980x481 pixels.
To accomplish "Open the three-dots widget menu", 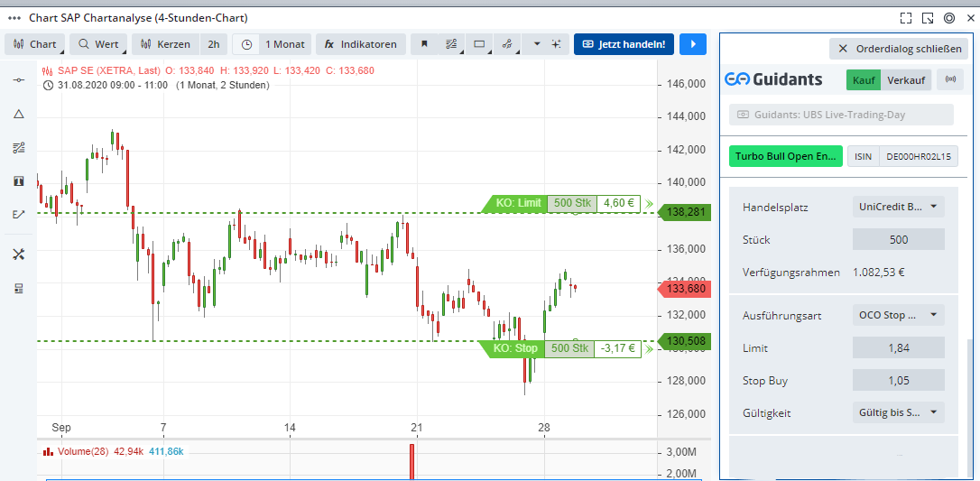I will (x=15, y=18).
